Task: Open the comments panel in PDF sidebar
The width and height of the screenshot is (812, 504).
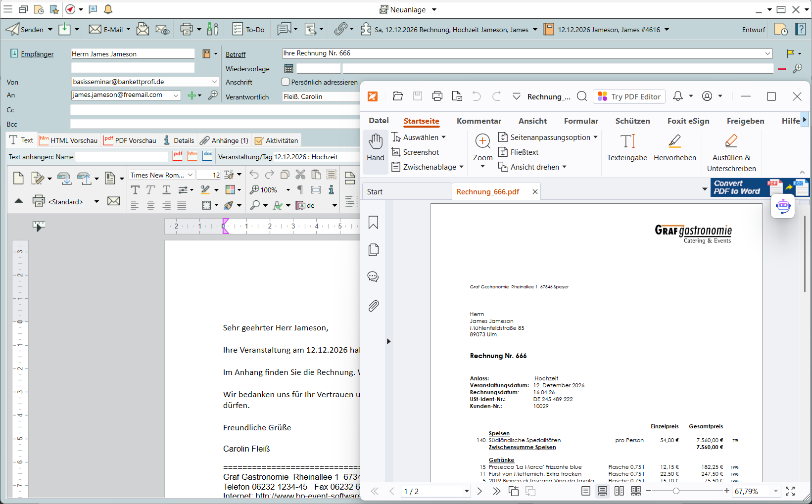Action: pyautogui.click(x=373, y=277)
